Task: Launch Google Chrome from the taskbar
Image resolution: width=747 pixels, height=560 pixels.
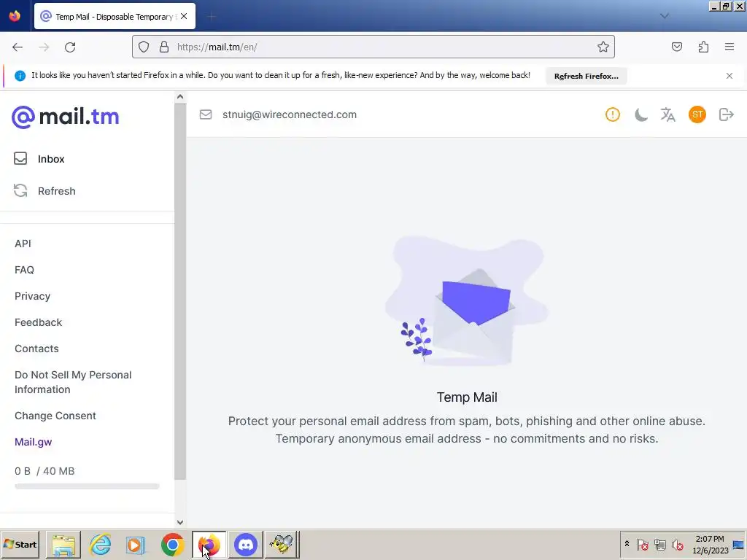Action: tap(172, 544)
